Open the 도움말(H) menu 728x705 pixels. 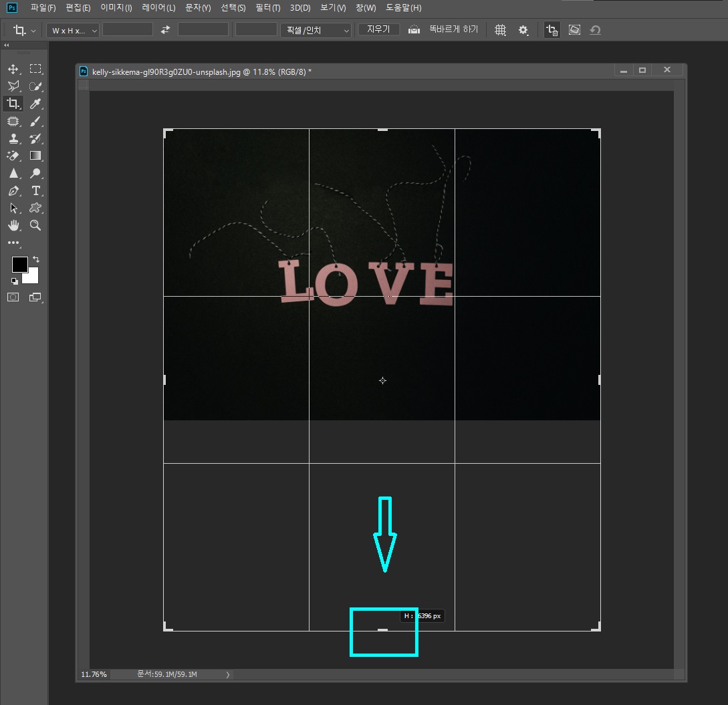tap(404, 8)
